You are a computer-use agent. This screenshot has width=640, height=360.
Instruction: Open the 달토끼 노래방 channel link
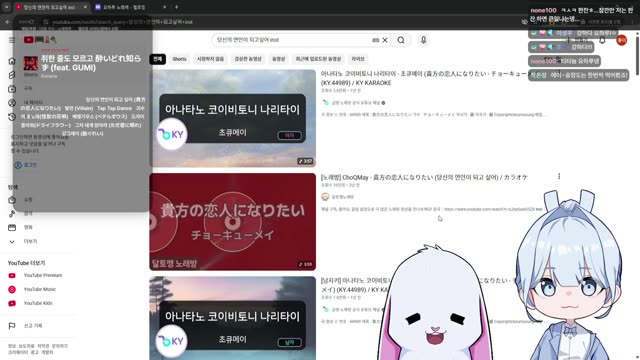pyautogui.click(x=342, y=197)
